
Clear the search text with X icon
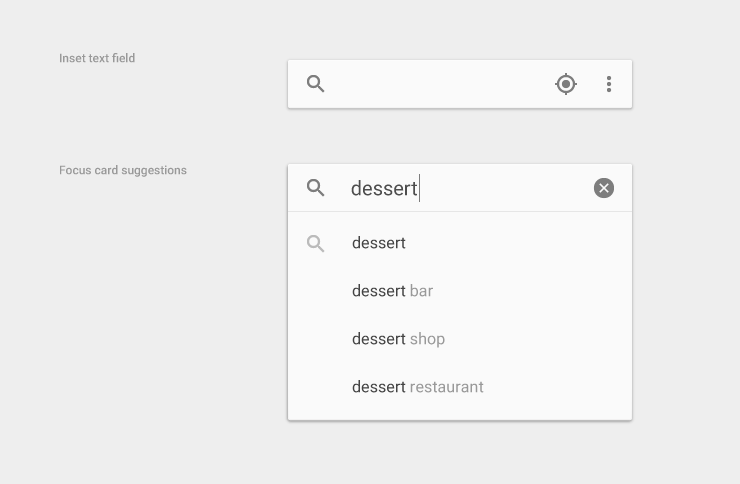(x=604, y=188)
